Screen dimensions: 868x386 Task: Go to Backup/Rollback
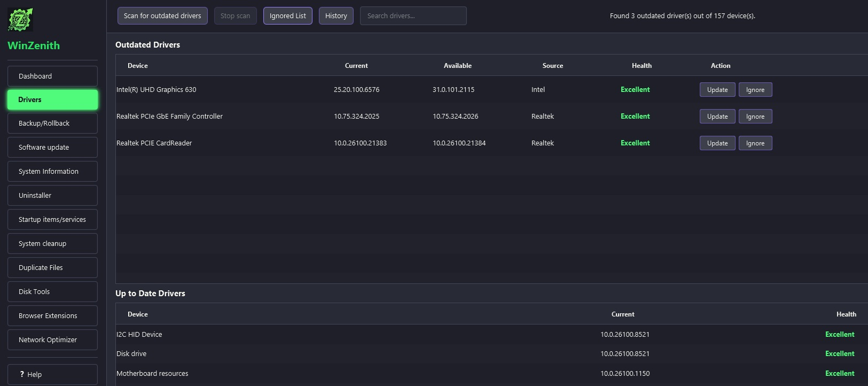click(52, 123)
